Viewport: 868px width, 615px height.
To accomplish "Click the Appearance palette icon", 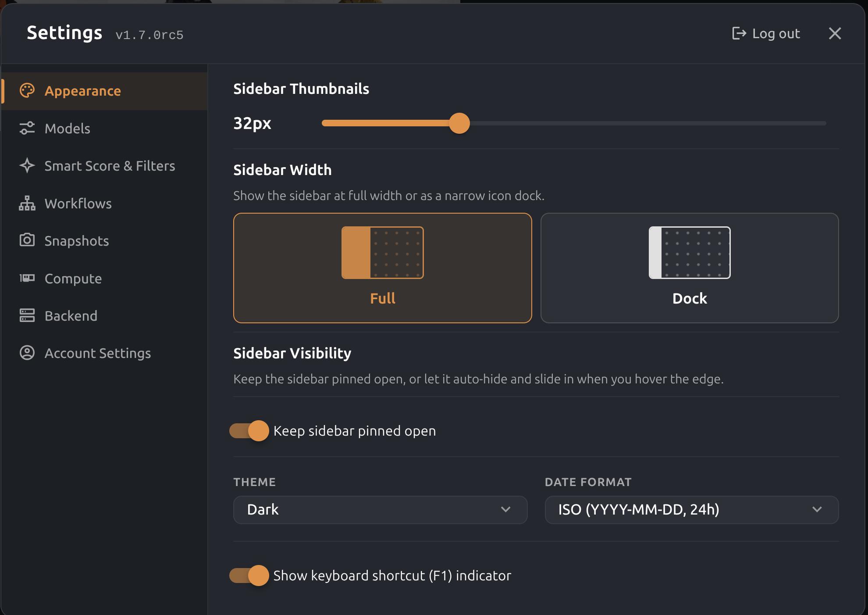I will (x=27, y=91).
